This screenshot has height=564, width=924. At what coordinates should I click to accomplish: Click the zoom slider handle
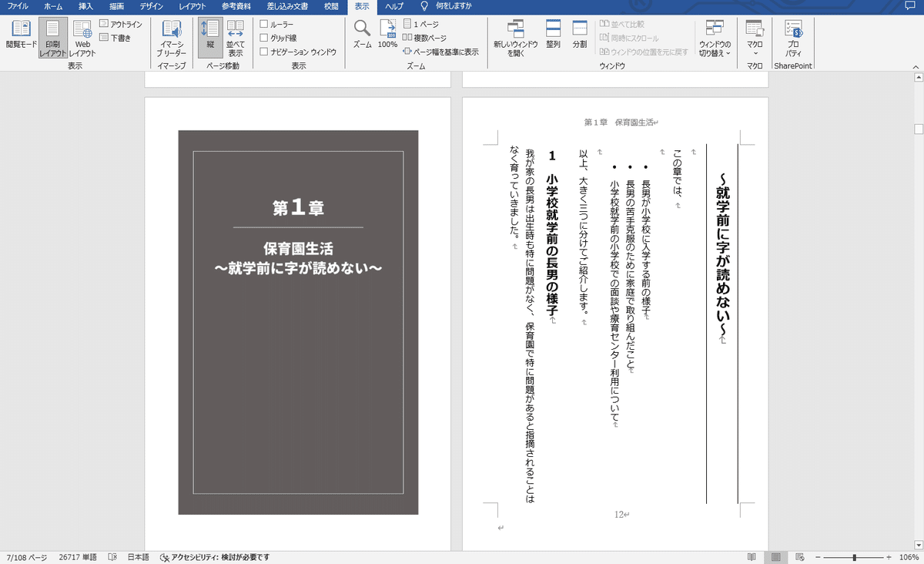click(x=854, y=556)
